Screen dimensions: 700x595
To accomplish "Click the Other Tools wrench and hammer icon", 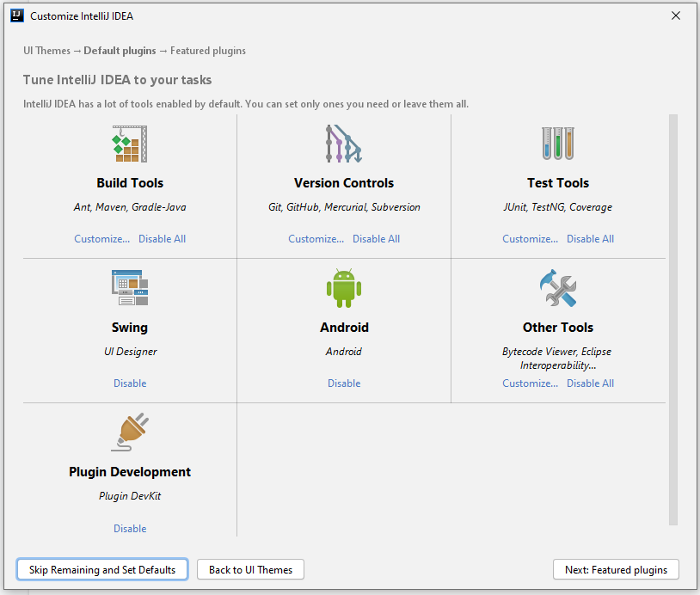I will [558, 288].
